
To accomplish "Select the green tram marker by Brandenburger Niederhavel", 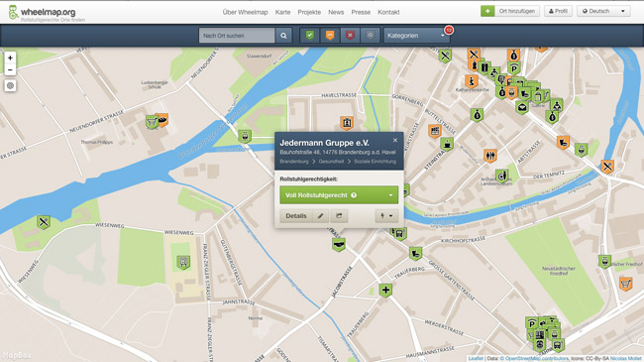I will click(245, 136).
